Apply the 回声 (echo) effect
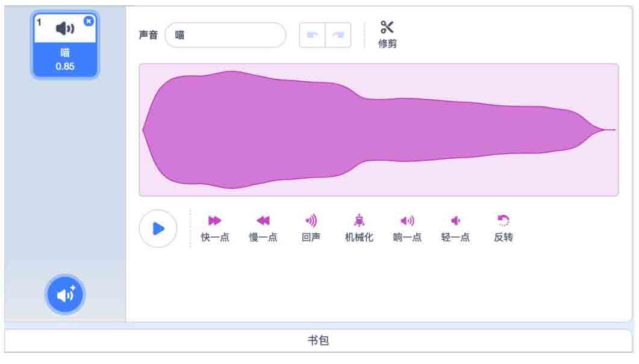639x364 pixels. pos(311,221)
